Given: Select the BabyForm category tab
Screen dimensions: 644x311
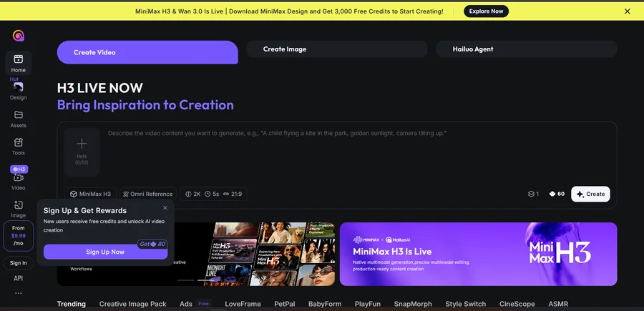Looking at the screenshot, I should pyautogui.click(x=325, y=304).
